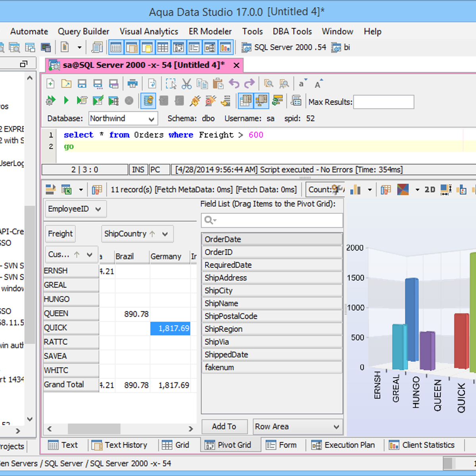Image resolution: width=476 pixels, height=476 pixels.
Task: Switch to the Client Statistics tab
Action: click(x=422, y=445)
